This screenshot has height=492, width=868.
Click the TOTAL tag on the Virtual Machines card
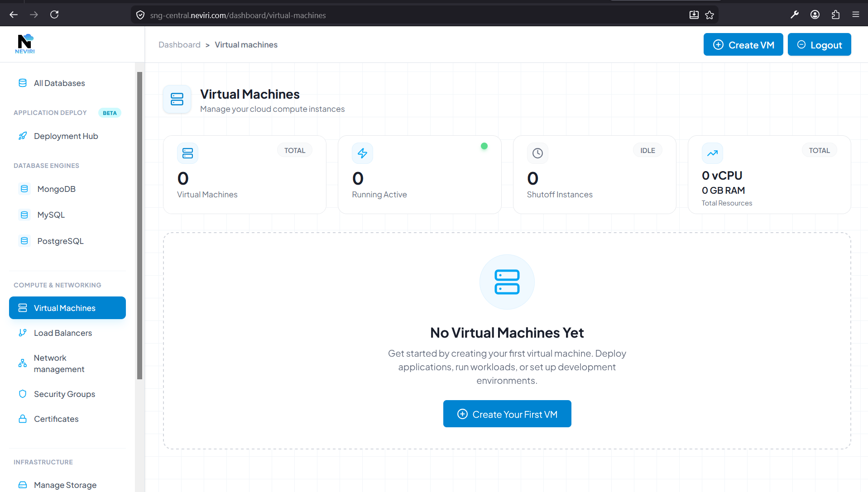pos(295,150)
